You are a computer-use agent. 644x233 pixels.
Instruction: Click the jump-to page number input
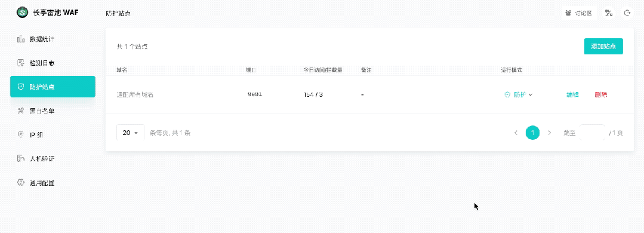click(x=592, y=133)
